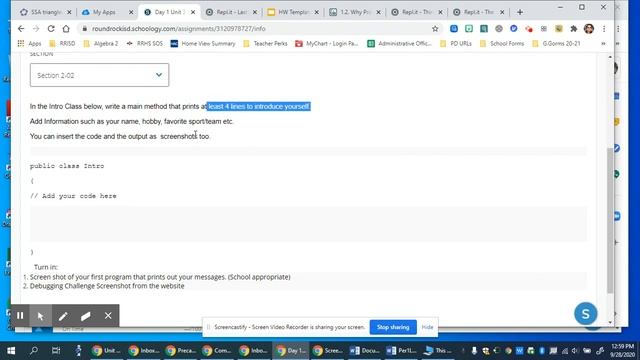Open the blue S chat bubble
The height and width of the screenshot is (360, 640).
pos(585,313)
